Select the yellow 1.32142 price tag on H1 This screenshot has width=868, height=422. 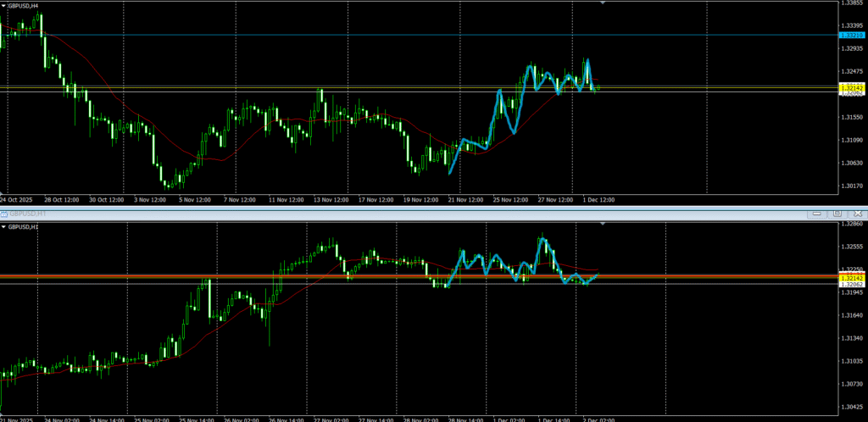[x=850, y=277]
